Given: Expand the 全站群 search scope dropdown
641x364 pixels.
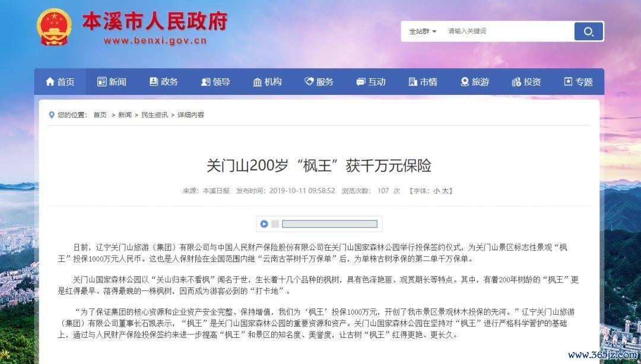Looking at the screenshot, I should [x=423, y=31].
